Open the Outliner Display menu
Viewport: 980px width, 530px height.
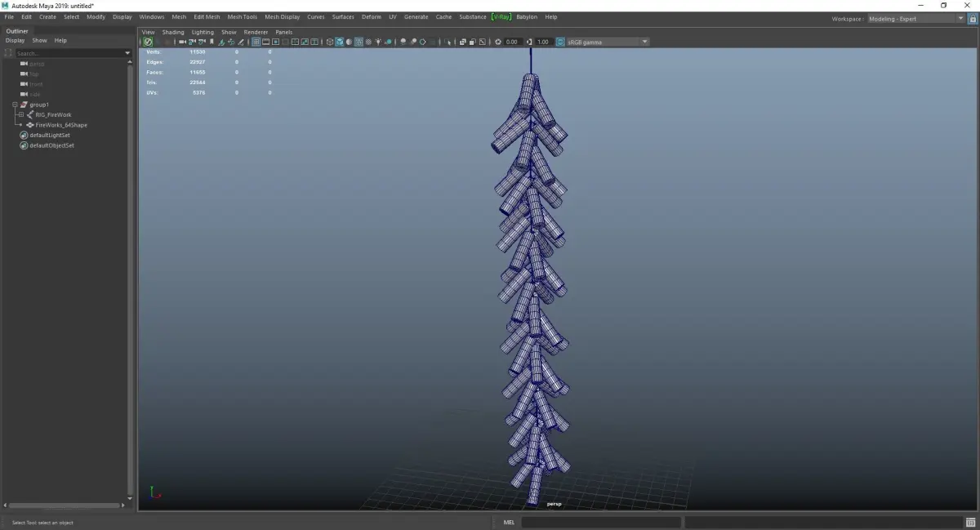tap(15, 40)
